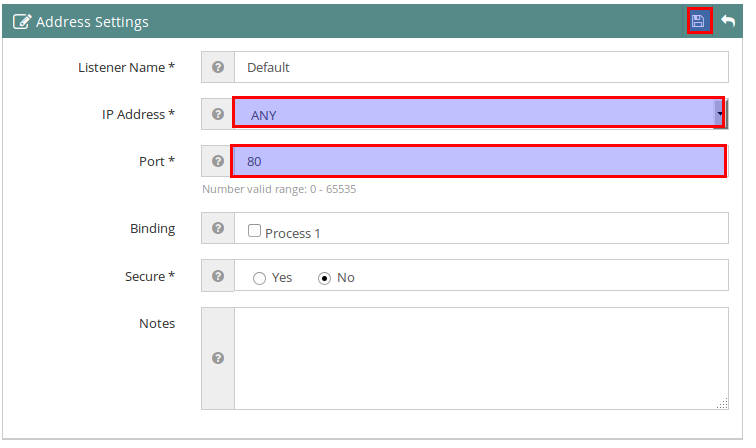Click inside the Notes text area
Image resolution: width=756 pixels, height=448 pixels.
point(481,358)
